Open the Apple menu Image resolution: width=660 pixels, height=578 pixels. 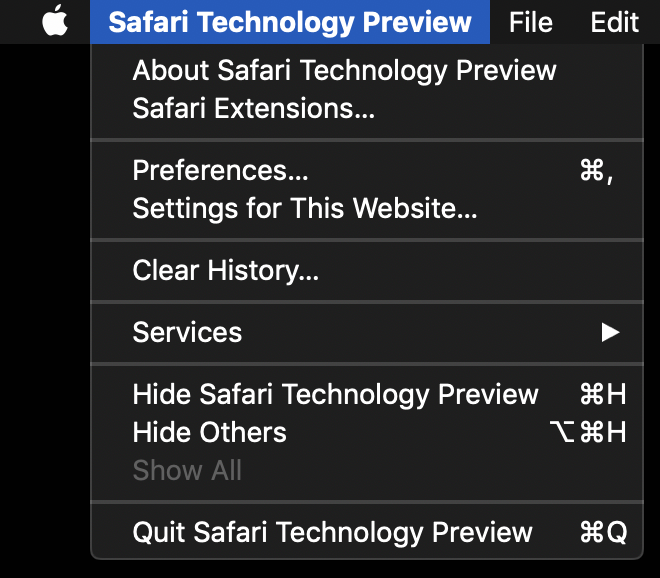[x=55, y=21]
